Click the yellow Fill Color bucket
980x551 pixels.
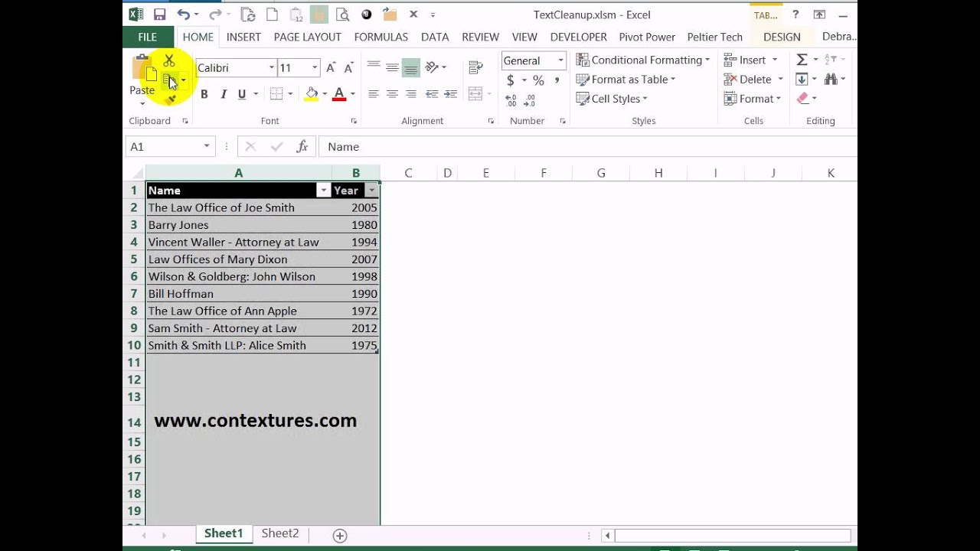(311, 94)
